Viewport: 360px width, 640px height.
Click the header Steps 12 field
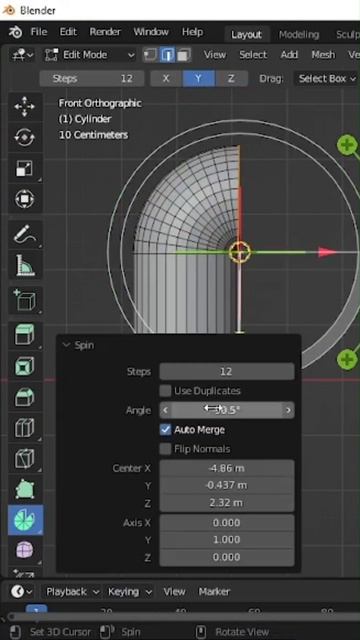click(x=92, y=78)
